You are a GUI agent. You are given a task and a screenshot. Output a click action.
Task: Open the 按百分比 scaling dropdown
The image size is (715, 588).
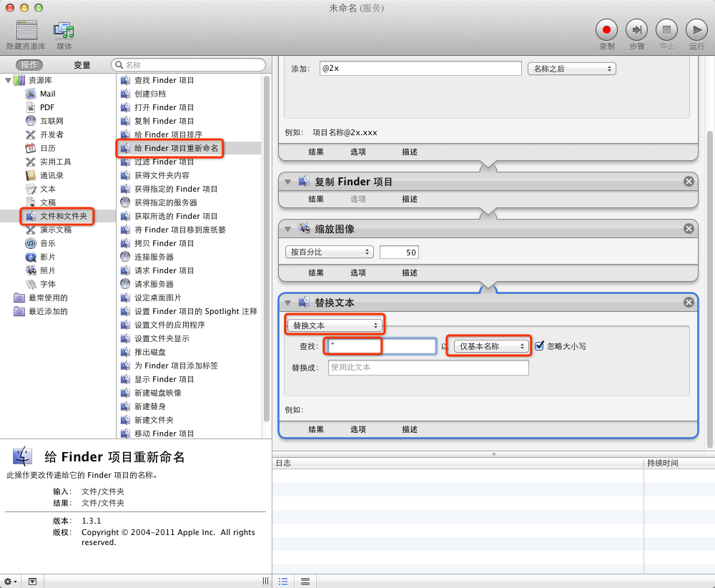pos(329,252)
